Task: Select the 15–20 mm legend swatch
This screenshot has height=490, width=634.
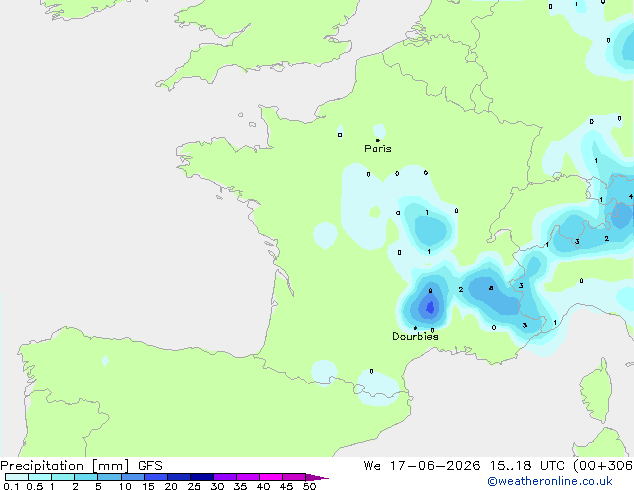Action: pos(155,477)
